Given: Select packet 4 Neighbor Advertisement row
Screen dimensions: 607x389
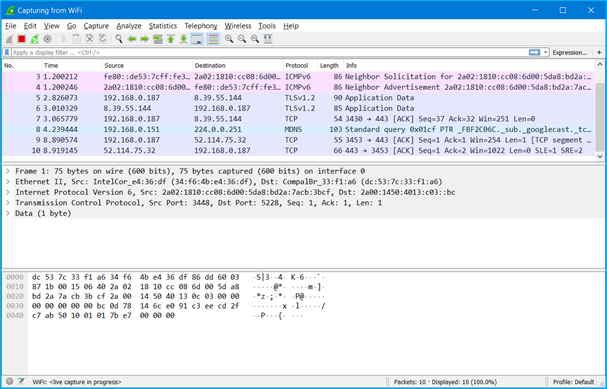Looking at the screenshot, I should click(x=298, y=87).
